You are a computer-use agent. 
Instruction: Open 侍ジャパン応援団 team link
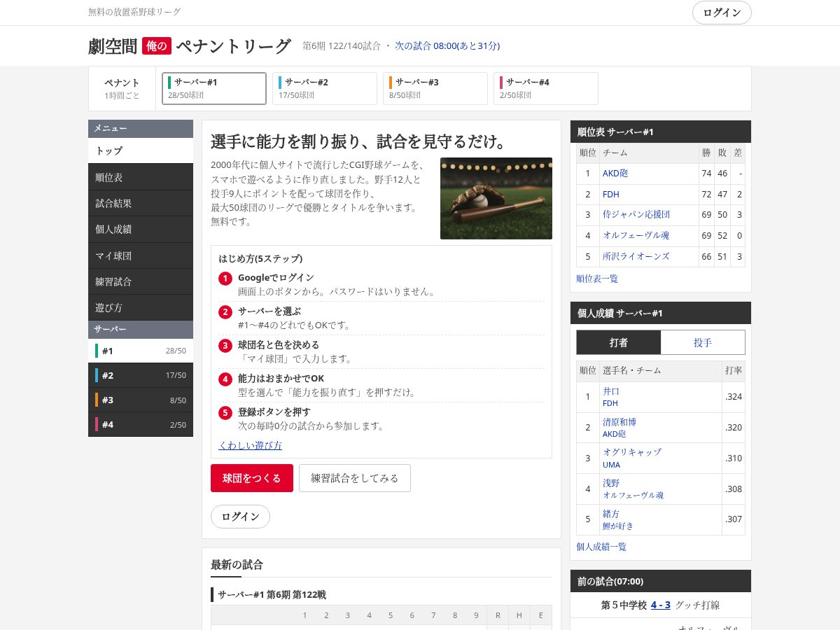(636, 214)
